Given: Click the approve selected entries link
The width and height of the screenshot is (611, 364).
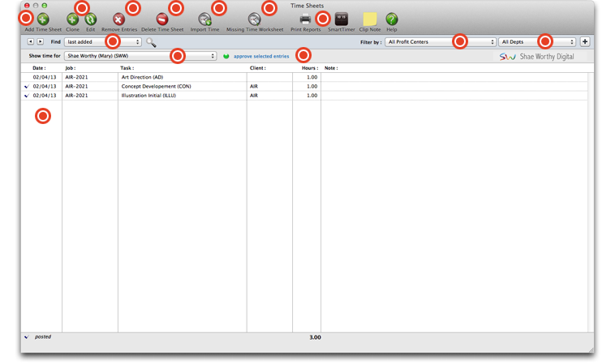Looking at the screenshot, I should coord(260,57).
